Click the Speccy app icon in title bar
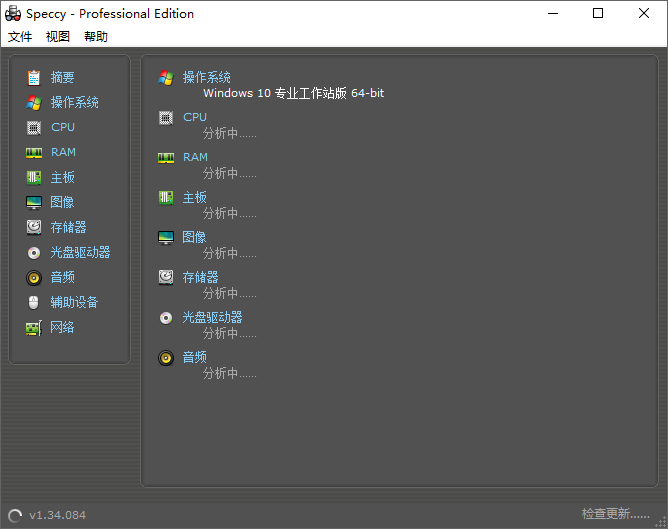The height and width of the screenshot is (529, 668). pos(13,14)
